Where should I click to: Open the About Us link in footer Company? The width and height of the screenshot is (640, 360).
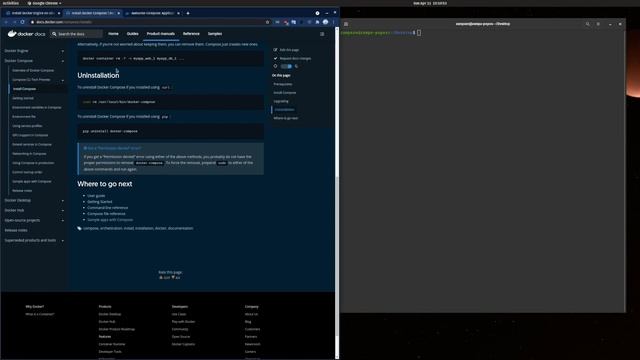[251, 314]
